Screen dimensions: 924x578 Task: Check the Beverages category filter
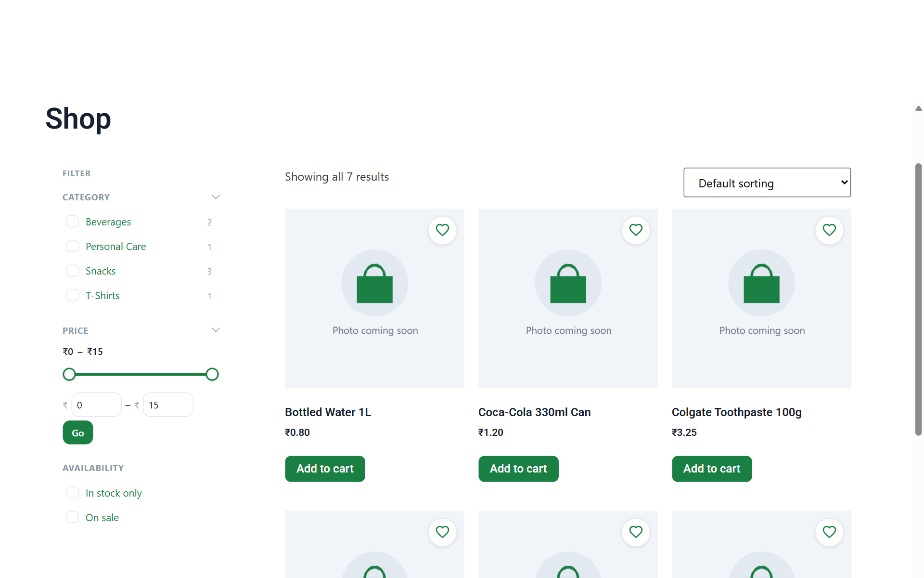(73, 222)
